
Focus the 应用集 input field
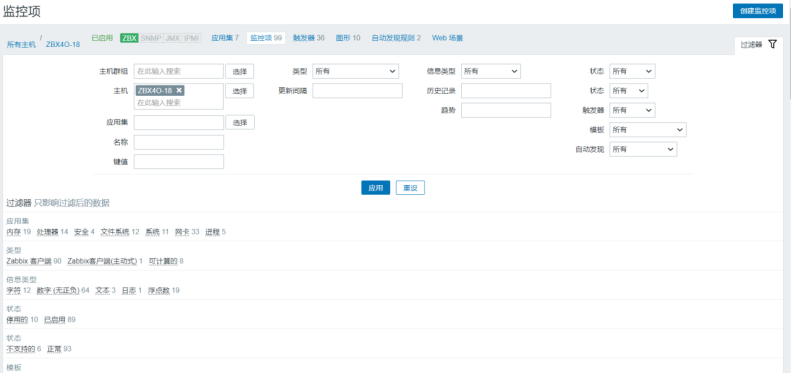(x=179, y=122)
